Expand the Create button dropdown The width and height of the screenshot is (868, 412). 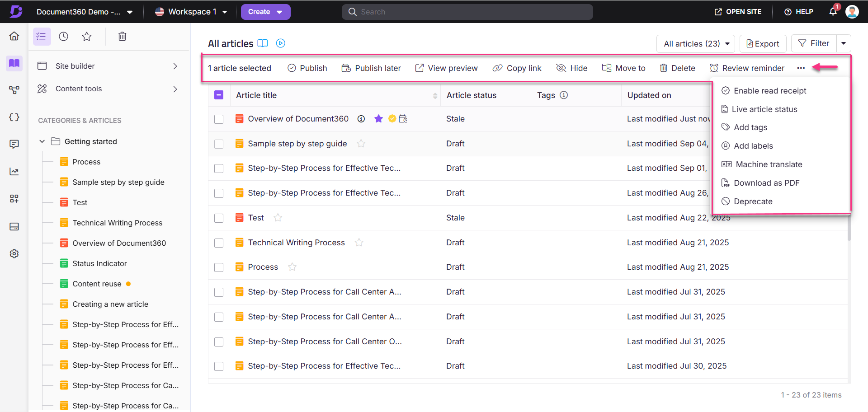(x=279, y=12)
